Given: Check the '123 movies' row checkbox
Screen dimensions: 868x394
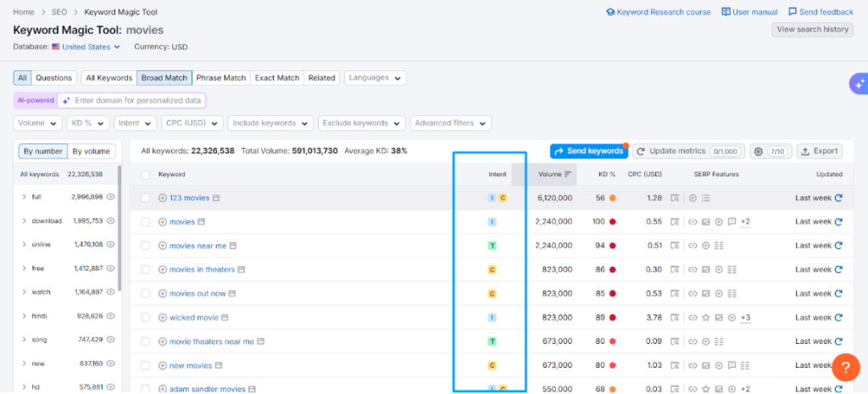Looking at the screenshot, I should tap(145, 197).
